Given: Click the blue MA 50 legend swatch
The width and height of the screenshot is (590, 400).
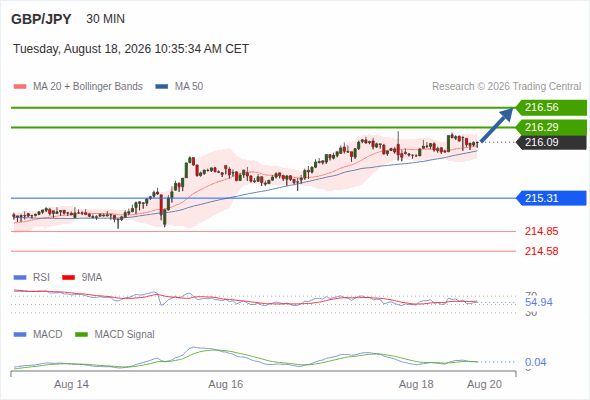Looking at the screenshot, I should point(161,87).
